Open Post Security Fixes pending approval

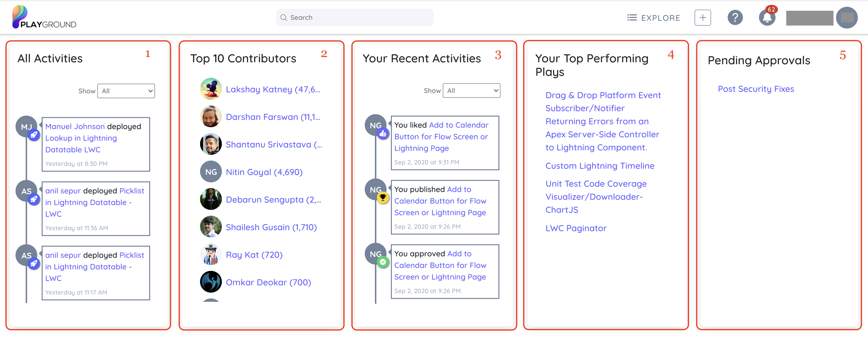point(756,89)
